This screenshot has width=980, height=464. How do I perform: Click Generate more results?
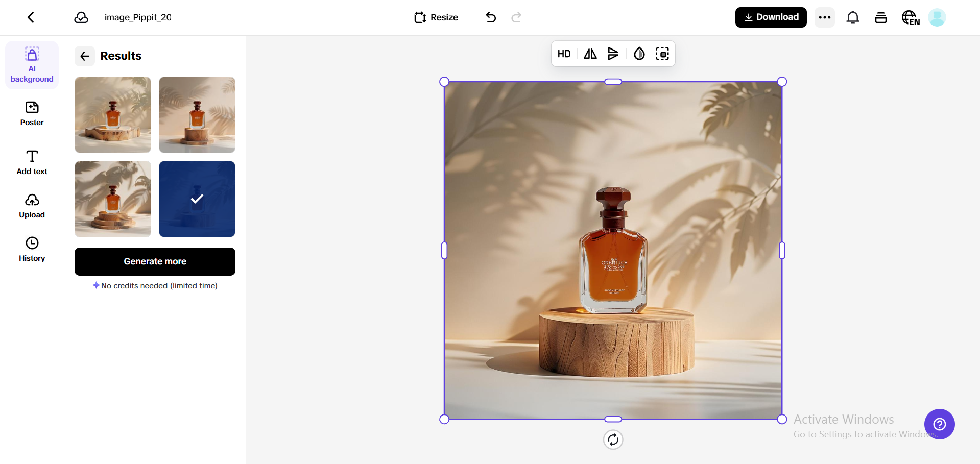tap(155, 261)
